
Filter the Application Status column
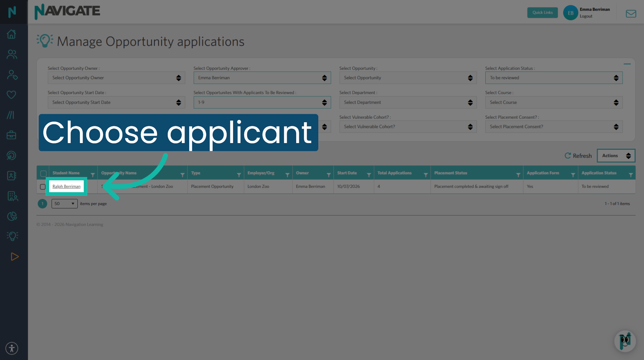coord(631,175)
